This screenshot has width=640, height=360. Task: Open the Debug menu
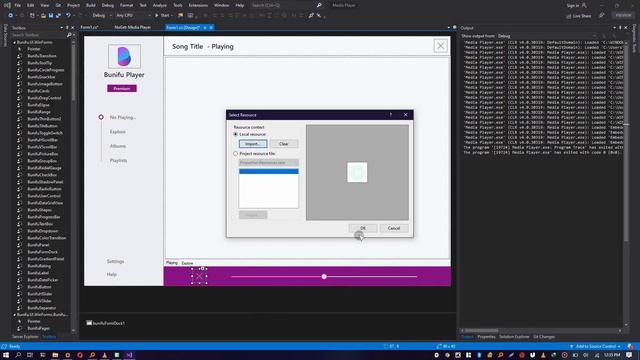tap(108, 5)
